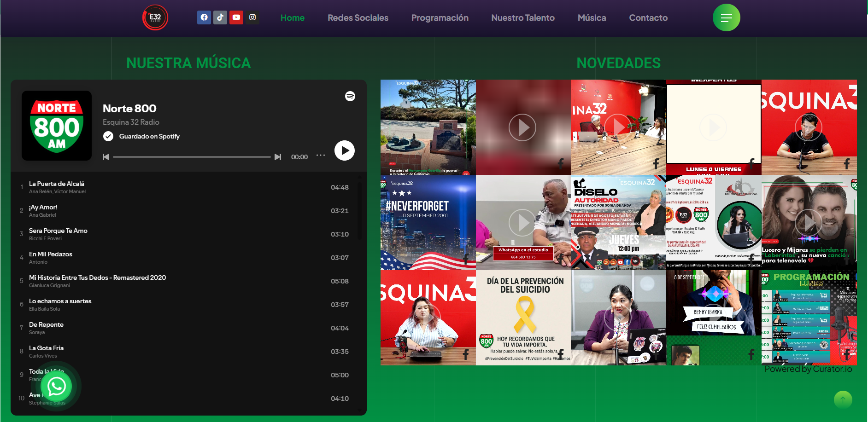Open the Programación menu item
The height and width of the screenshot is (422, 868).
point(440,18)
